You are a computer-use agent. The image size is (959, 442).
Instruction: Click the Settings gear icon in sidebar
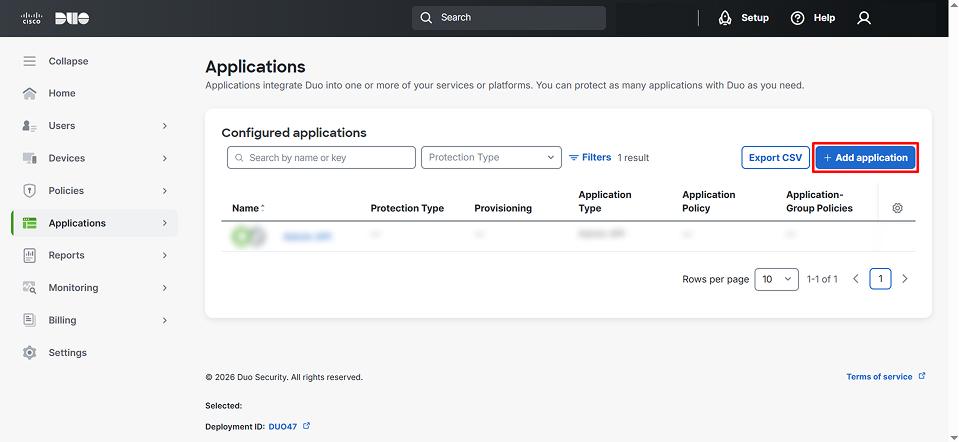[29, 353]
